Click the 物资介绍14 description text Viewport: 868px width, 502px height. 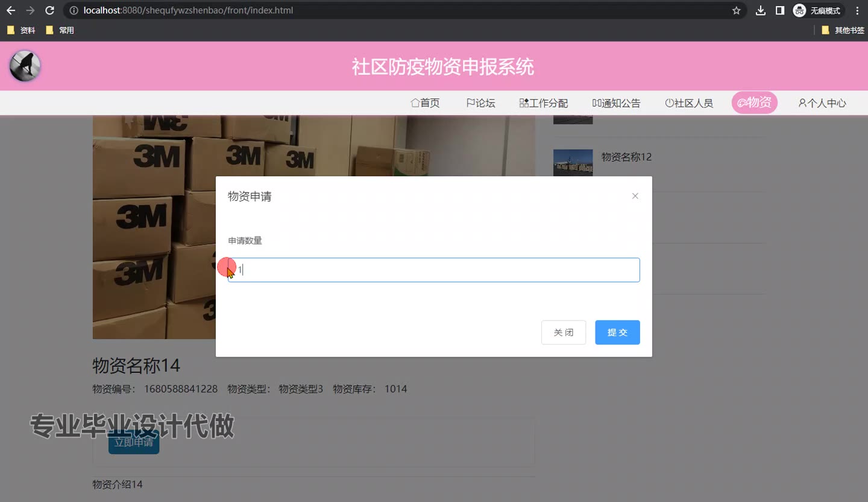click(118, 485)
